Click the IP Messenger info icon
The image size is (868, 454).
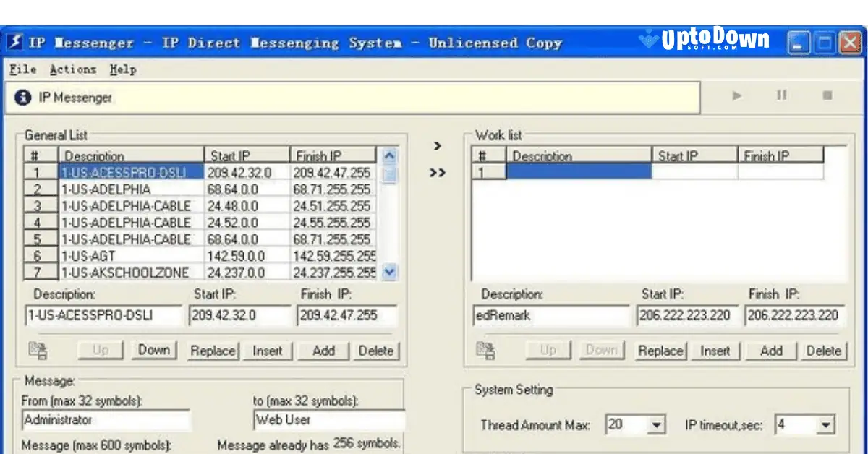click(22, 98)
